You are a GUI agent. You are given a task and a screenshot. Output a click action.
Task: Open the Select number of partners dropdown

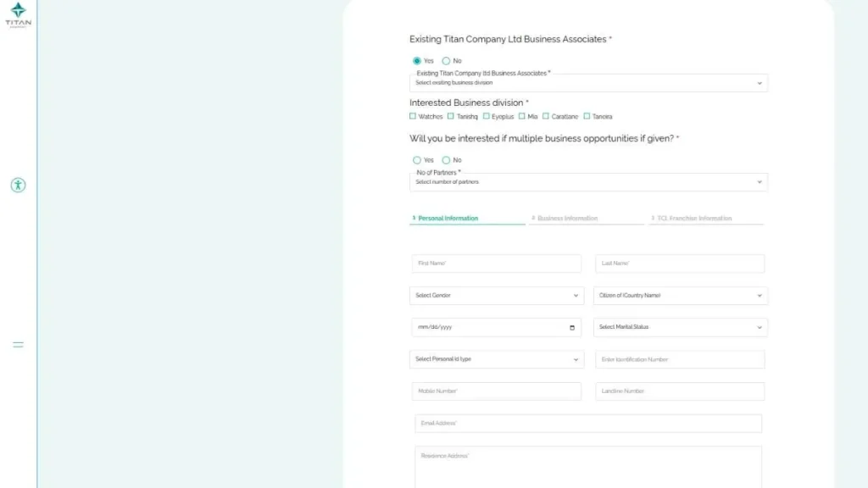click(588, 182)
